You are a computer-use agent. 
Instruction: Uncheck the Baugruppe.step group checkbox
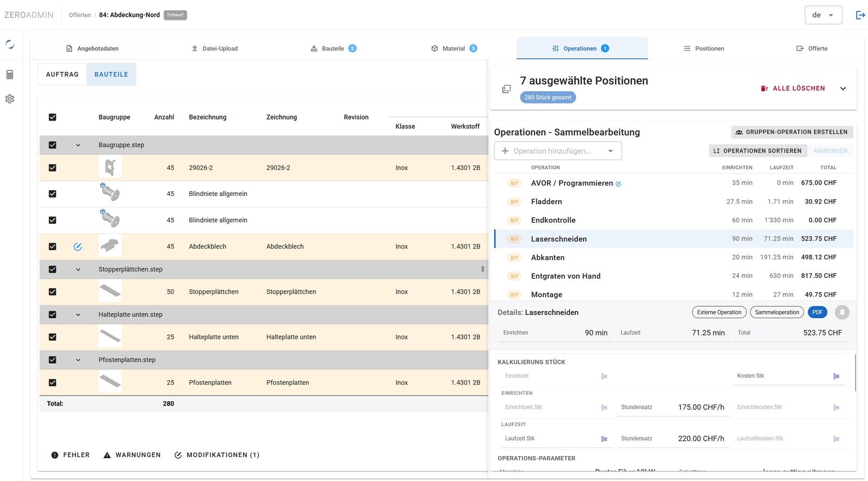click(53, 145)
